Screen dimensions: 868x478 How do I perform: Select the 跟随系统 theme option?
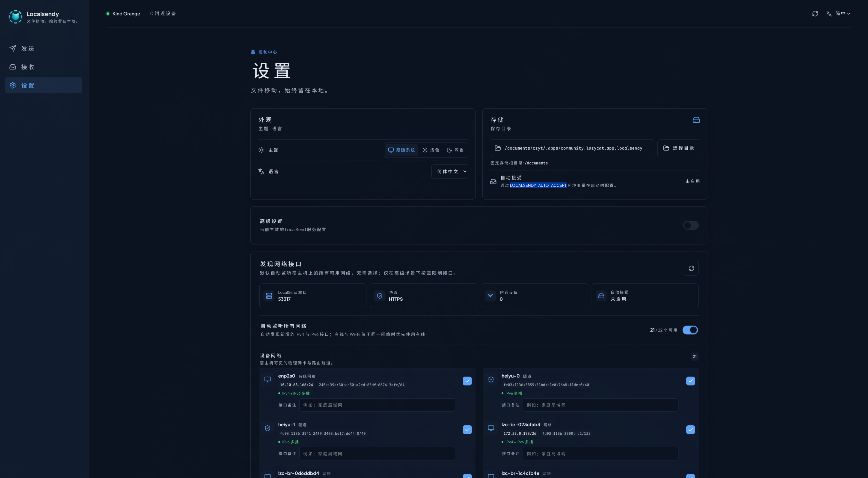click(401, 150)
